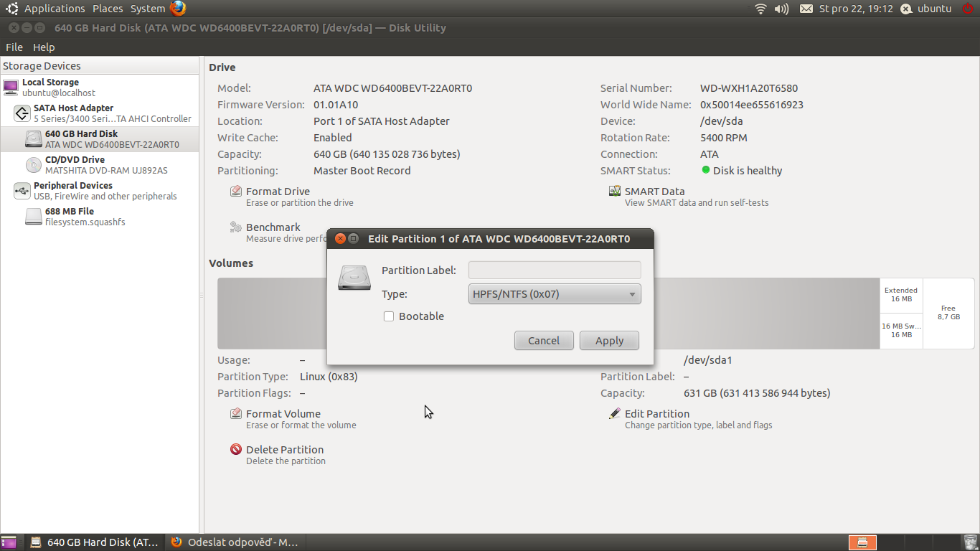Select the Free 8,7 GB volume block

(948, 313)
